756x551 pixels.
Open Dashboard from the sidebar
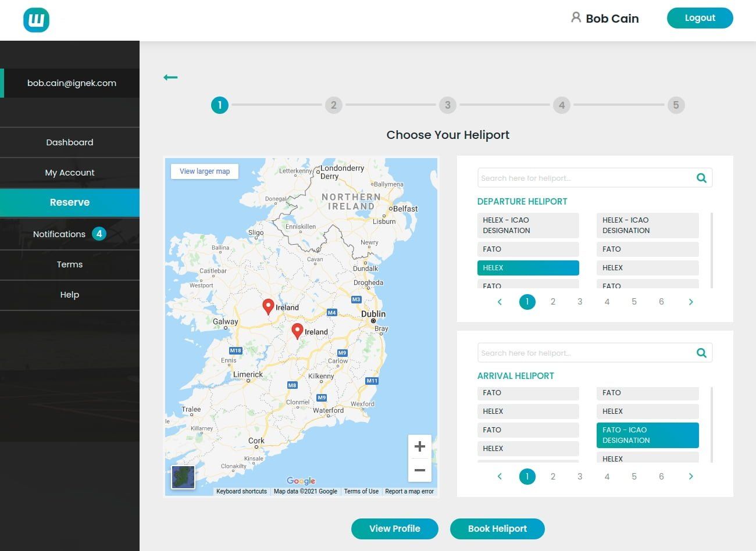tap(69, 142)
